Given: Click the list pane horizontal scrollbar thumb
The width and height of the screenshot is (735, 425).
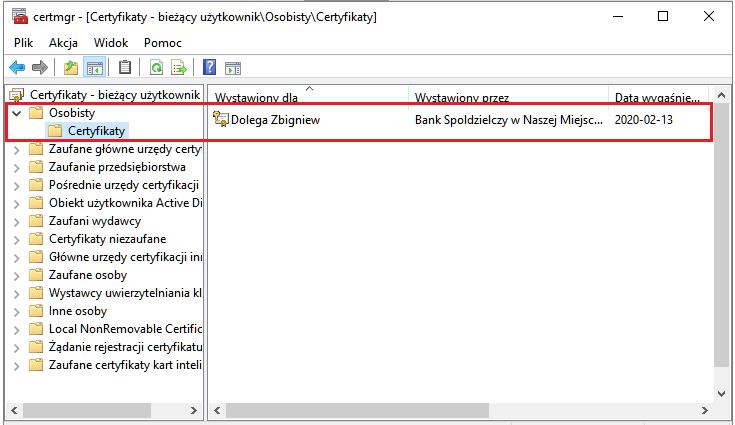Looking at the screenshot, I should pyautogui.click(x=357, y=410).
